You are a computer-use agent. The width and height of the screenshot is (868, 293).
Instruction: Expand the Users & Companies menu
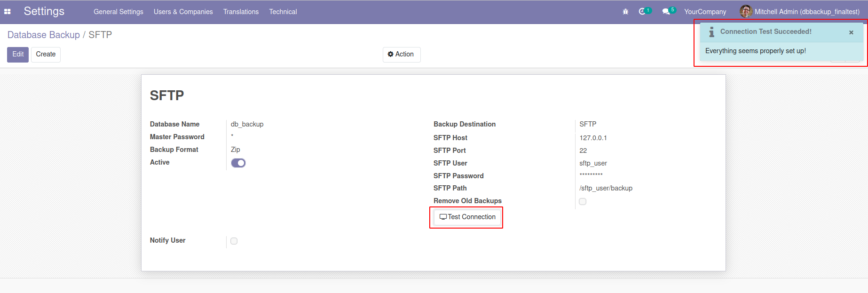[x=183, y=12]
